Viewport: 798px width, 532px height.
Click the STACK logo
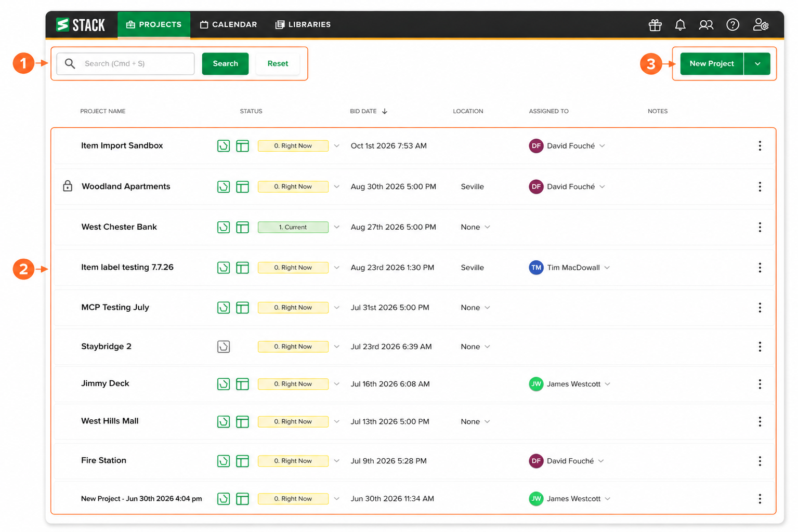tap(81, 24)
